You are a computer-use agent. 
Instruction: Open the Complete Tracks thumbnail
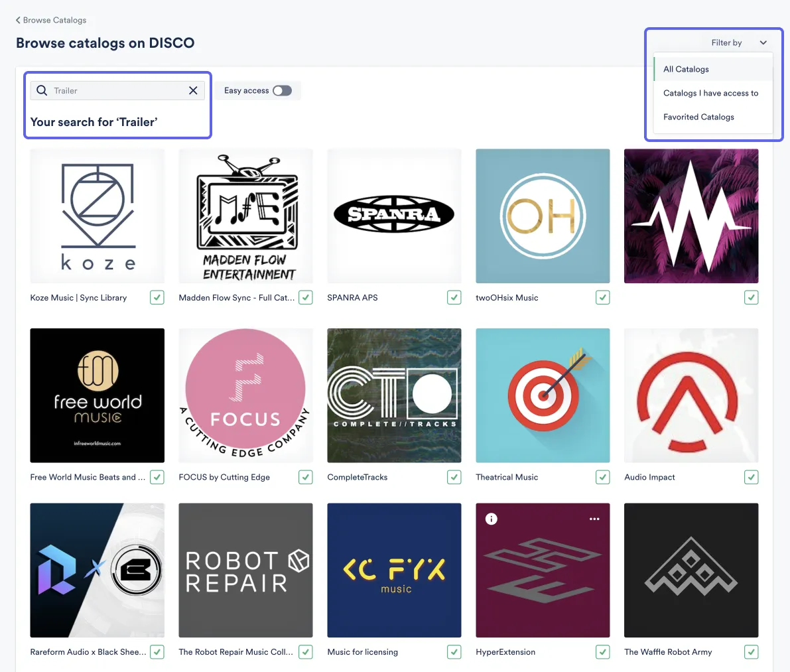(x=394, y=395)
